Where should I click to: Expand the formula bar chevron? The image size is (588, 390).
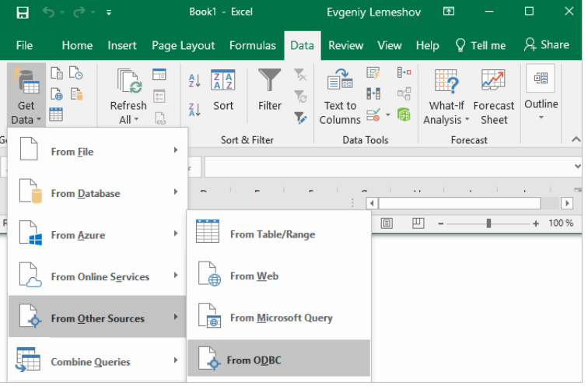(x=577, y=166)
